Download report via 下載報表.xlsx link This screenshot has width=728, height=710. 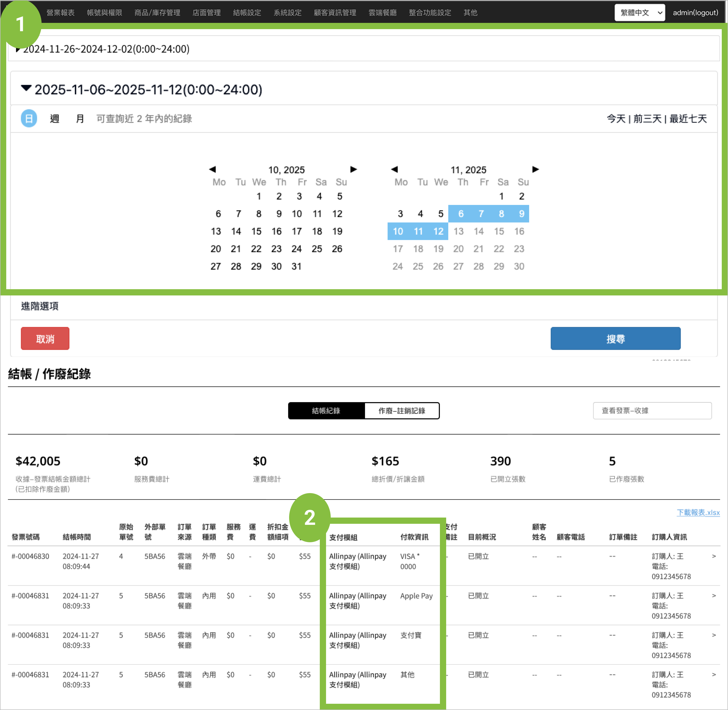coord(698,512)
